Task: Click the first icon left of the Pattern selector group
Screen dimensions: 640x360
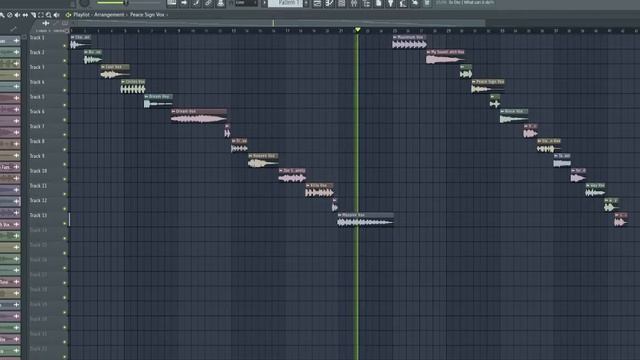Action: pos(172,3)
